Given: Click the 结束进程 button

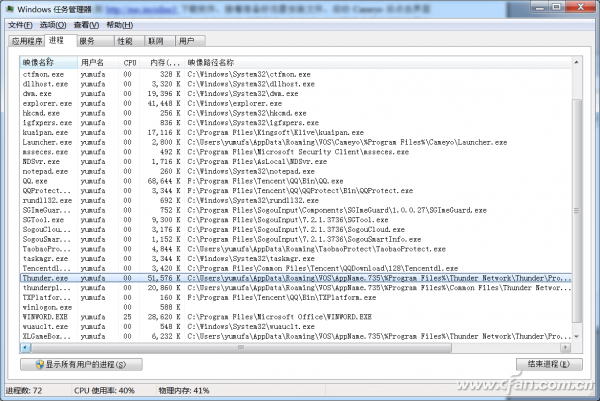Looking at the screenshot, I should pos(549,364).
